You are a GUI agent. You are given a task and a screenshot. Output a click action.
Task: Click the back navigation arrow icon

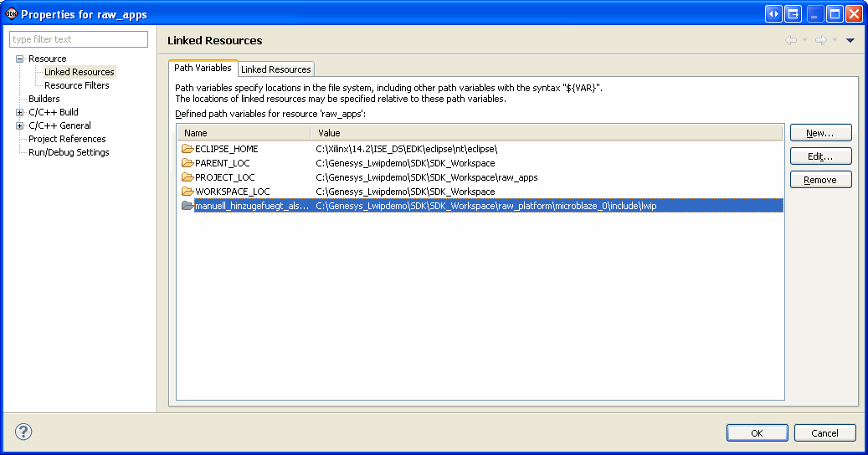tap(791, 40)
